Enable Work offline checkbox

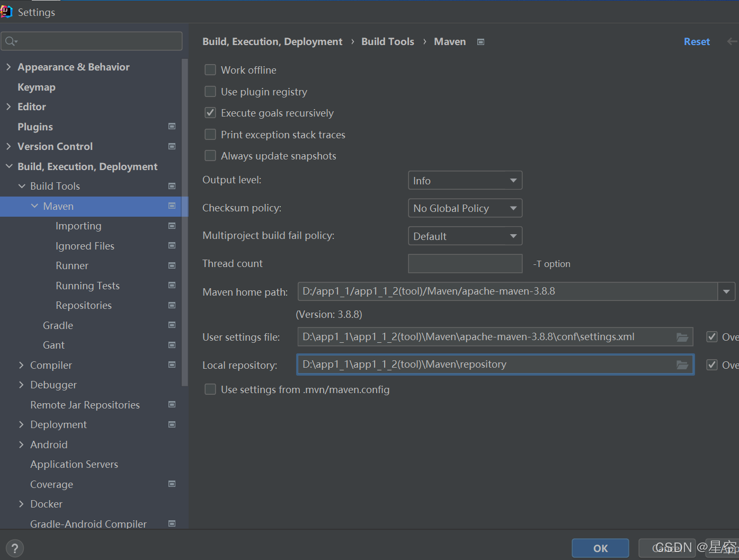pyautogui.click(x=210, y=70)
